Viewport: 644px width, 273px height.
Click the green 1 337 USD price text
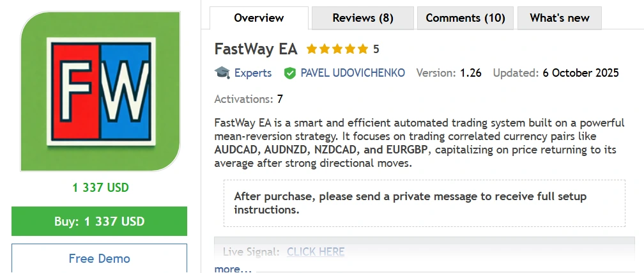click(100, 187)
